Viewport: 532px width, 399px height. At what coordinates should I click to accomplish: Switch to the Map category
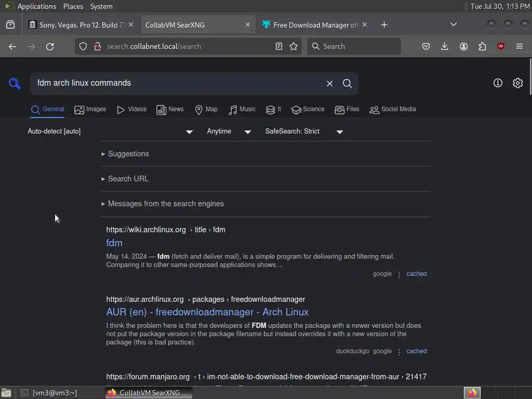(206, 109)
